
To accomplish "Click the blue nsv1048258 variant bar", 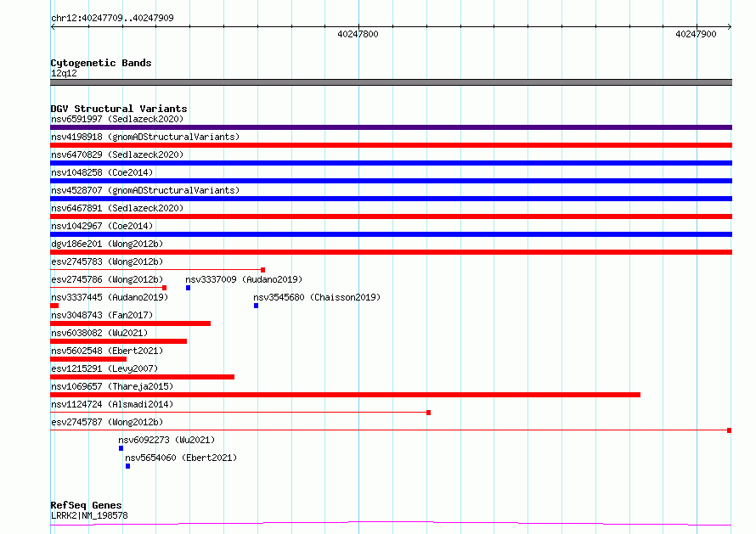I will pyautogui.click(x=391, y=181).
